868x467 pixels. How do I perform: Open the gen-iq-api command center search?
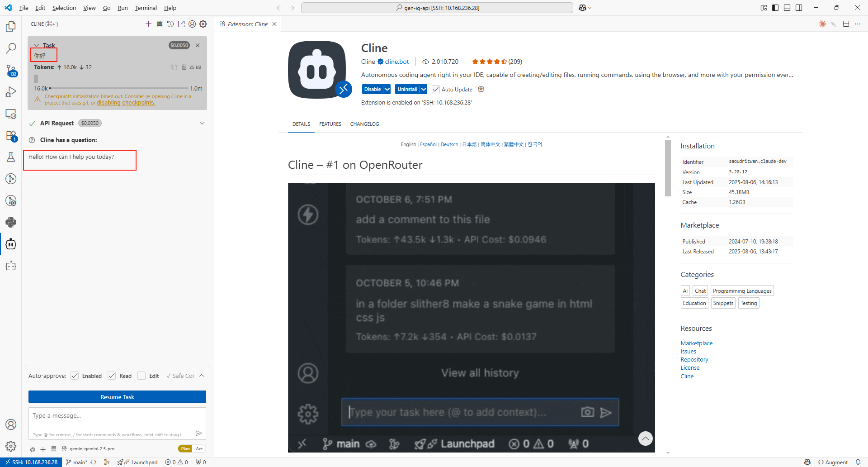(437, 8)
